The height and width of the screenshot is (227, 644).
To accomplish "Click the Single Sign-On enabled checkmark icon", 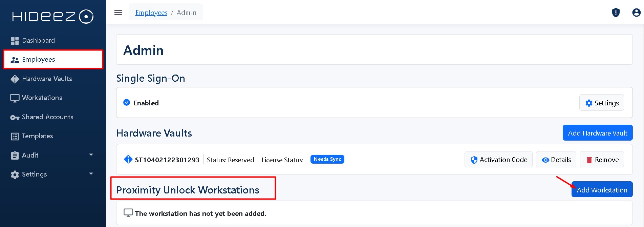I will point(127,102).
